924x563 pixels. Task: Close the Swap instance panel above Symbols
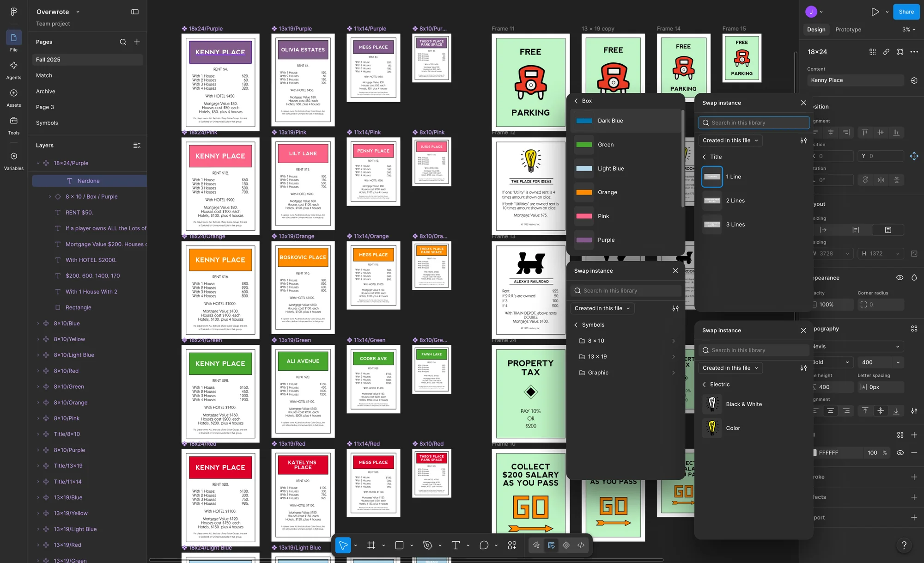(675, 271)
